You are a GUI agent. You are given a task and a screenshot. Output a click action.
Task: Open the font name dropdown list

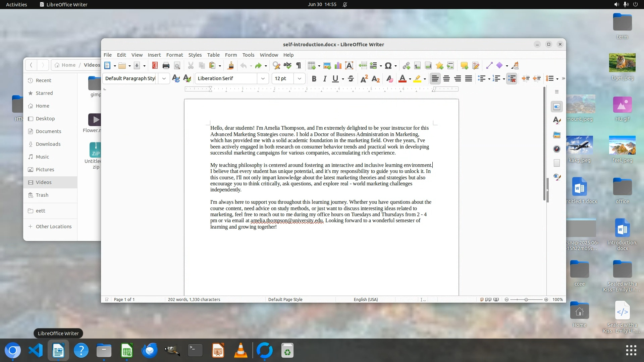pos(263,78)
